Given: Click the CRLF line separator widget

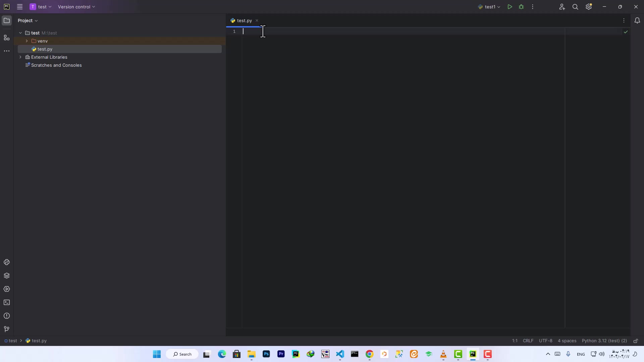Looking at the screenshot, I should pyautogui.click(x=528, y=341).
